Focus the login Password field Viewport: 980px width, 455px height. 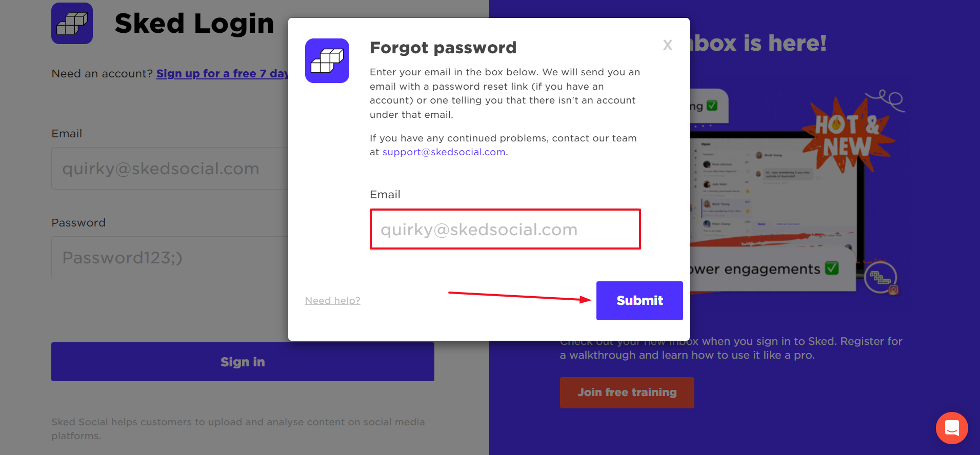(170, 258)
